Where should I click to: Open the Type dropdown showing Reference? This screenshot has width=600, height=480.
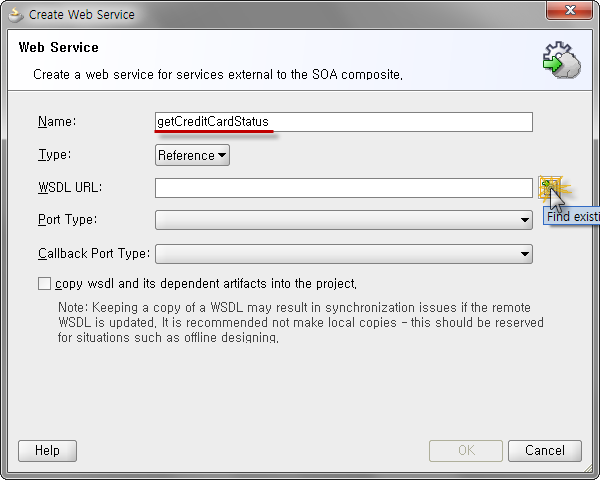coord(192,155)
